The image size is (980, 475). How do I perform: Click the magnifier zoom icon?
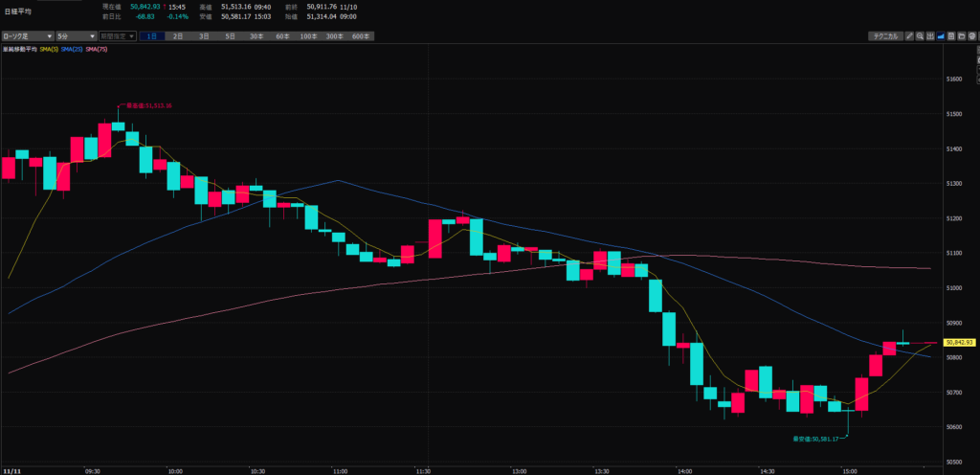pyautogui.click(x=920, y=36)
